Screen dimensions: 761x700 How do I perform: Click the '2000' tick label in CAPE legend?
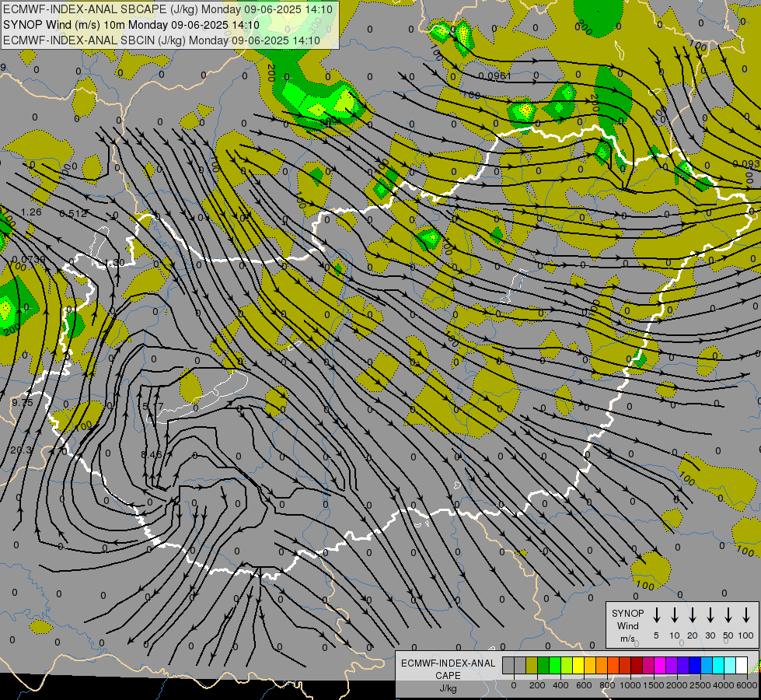[677, 685]
